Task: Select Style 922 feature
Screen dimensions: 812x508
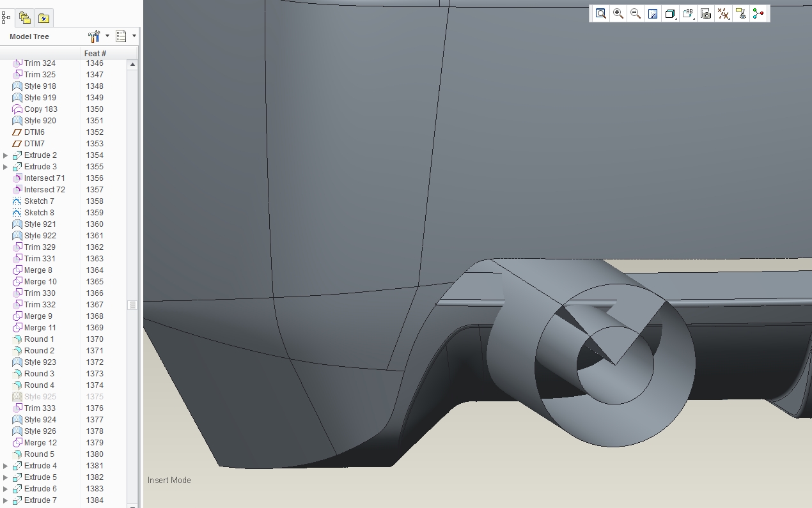Action: [x=40, y=236]
